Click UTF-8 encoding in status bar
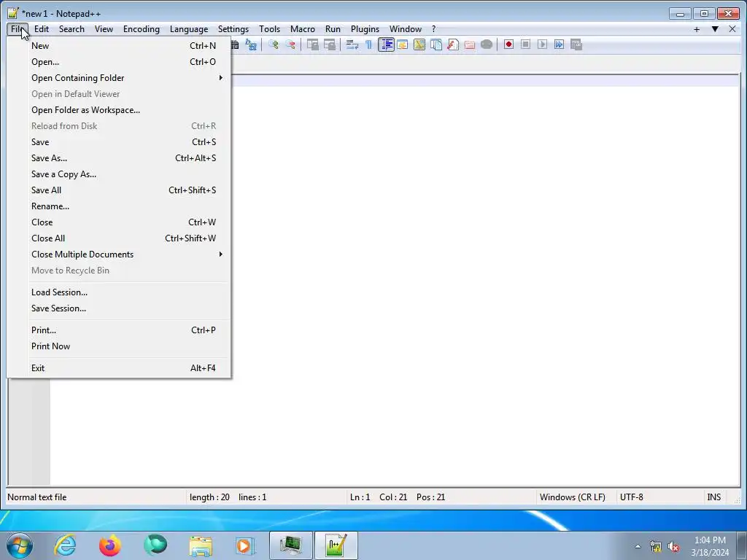 (632, 497)
